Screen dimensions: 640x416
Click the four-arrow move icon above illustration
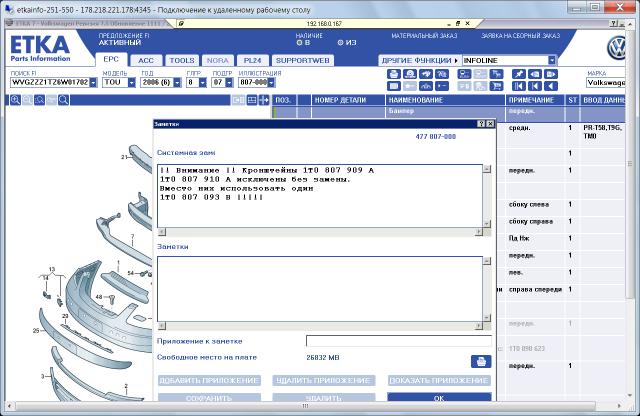(x=264, y=100)
